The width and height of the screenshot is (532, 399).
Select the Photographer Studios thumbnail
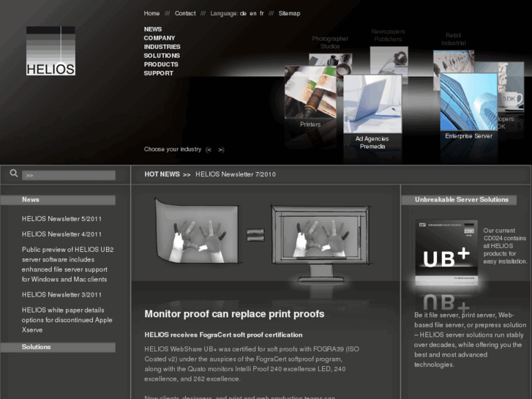331,59
